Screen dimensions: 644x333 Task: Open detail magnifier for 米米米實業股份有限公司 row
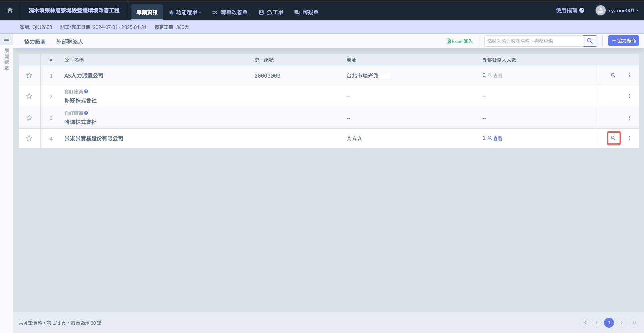pos(613,138)
